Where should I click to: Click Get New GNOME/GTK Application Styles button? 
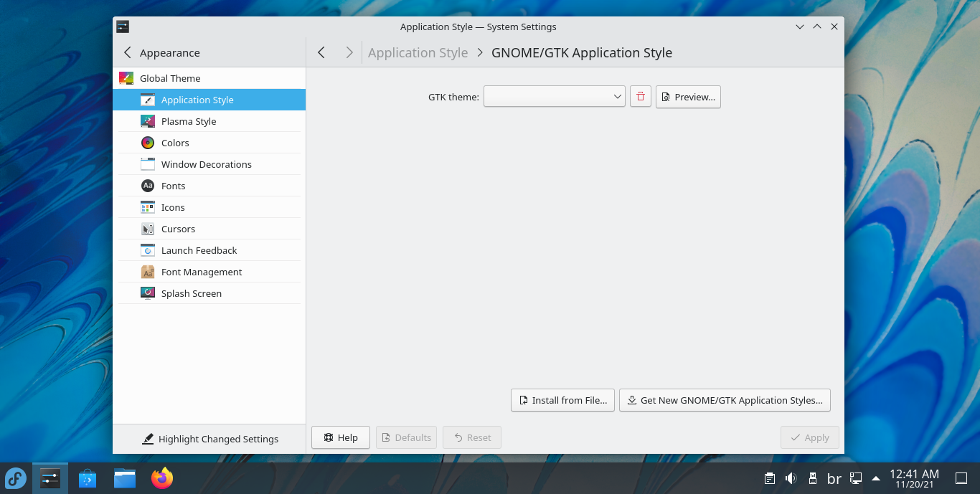[725, 400]
